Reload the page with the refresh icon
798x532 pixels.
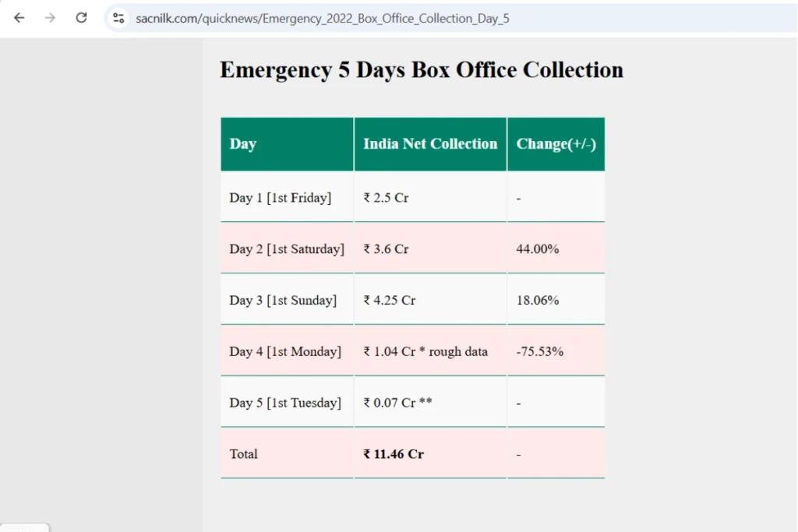click(81, 19)
